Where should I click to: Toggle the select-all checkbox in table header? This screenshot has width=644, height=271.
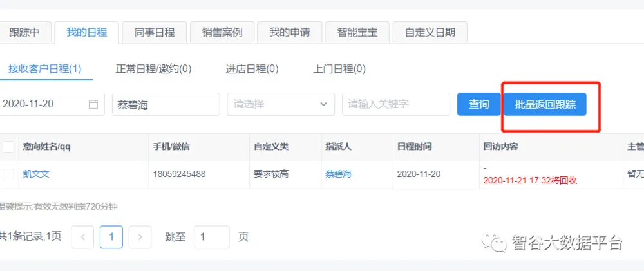(8, 147)
